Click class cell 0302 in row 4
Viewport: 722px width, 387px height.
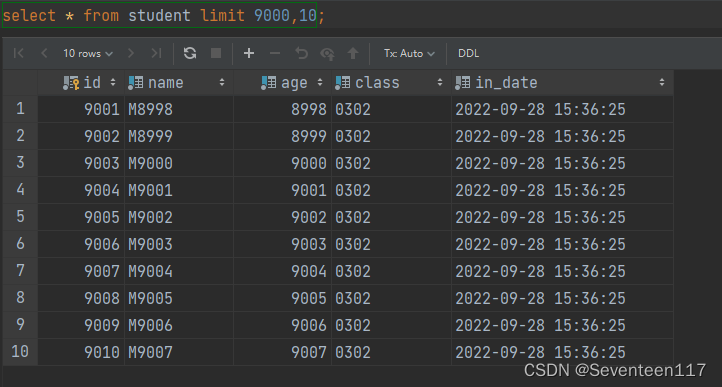point(391,190)
